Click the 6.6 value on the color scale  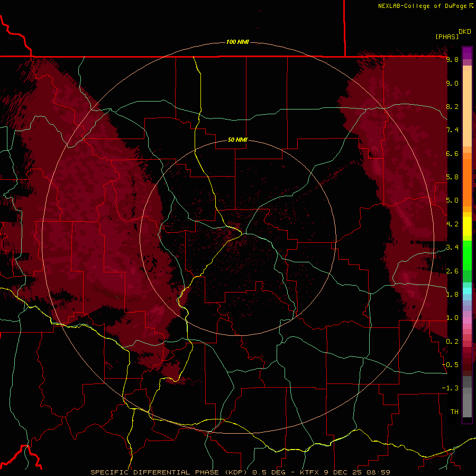[x=452, y=153]
